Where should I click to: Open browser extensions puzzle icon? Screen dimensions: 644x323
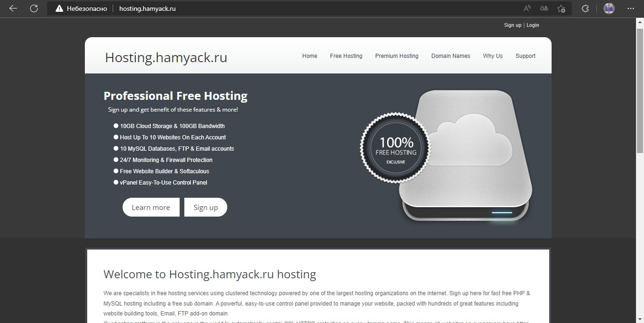tap(585, 8)
